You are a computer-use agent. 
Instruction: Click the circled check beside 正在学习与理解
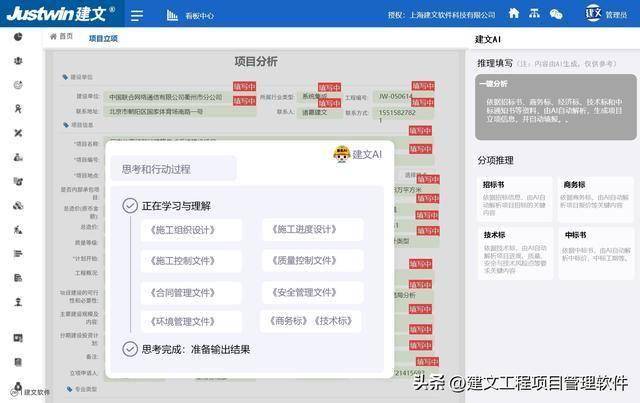129,206
